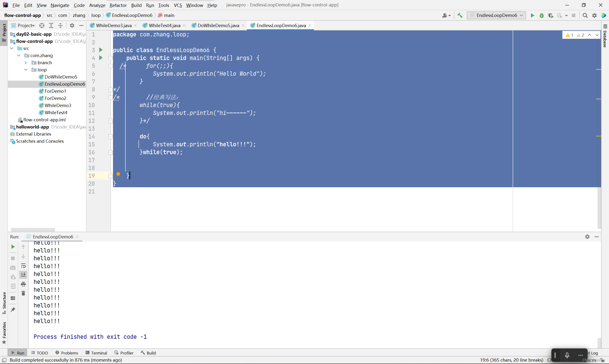Click the Rerun EndlessLoopDemo6 icon

pos(13,246)
